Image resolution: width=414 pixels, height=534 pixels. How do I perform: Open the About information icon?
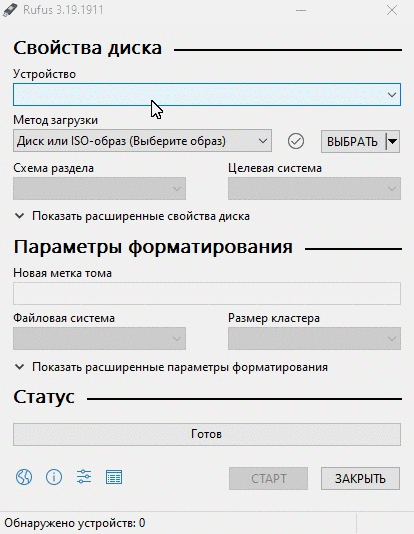(54, 477)
